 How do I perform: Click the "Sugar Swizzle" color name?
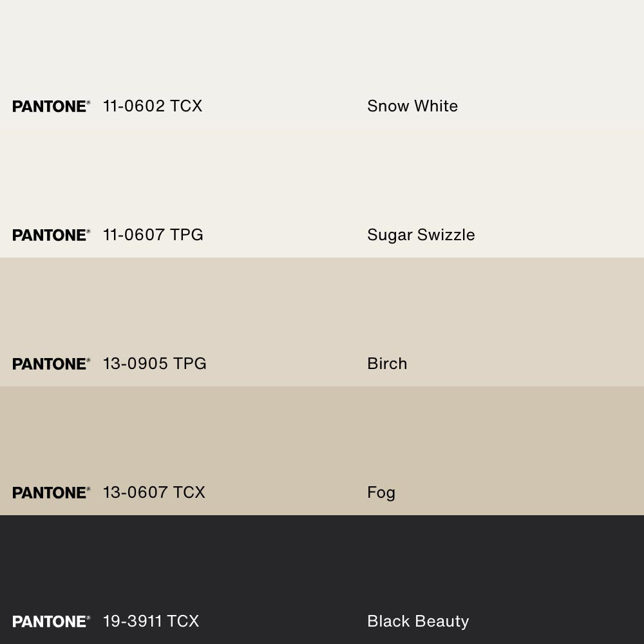pyautogui.click(x=421, y=235)
